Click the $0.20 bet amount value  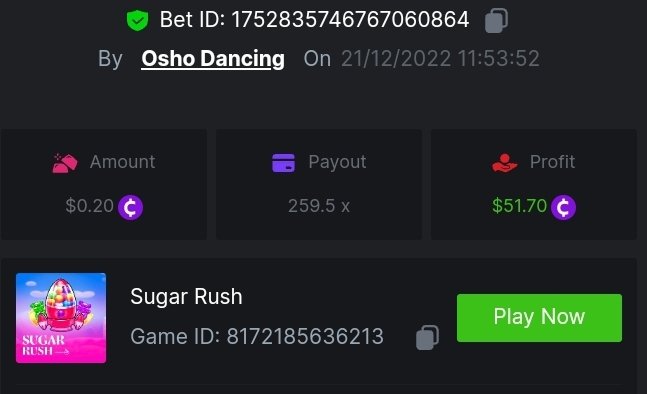pos(90,206)
